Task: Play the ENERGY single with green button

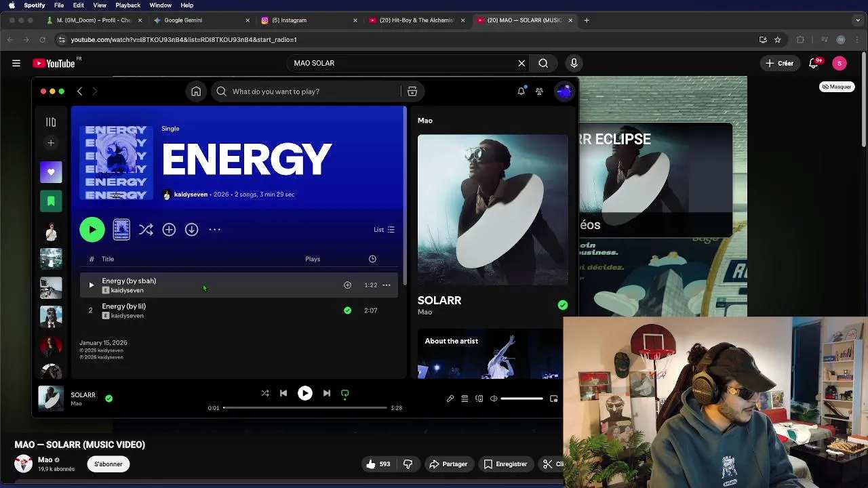Action: pos(92,230)
